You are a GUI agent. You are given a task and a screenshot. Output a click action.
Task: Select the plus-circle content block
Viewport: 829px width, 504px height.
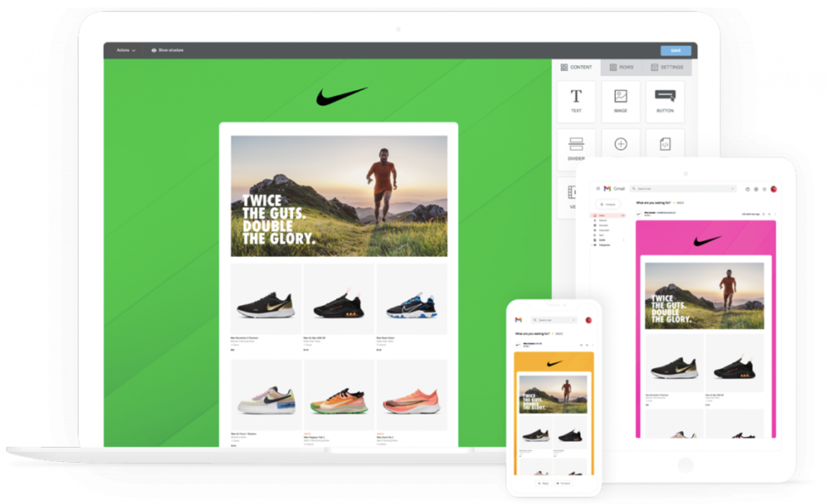(x=621, y=144)
